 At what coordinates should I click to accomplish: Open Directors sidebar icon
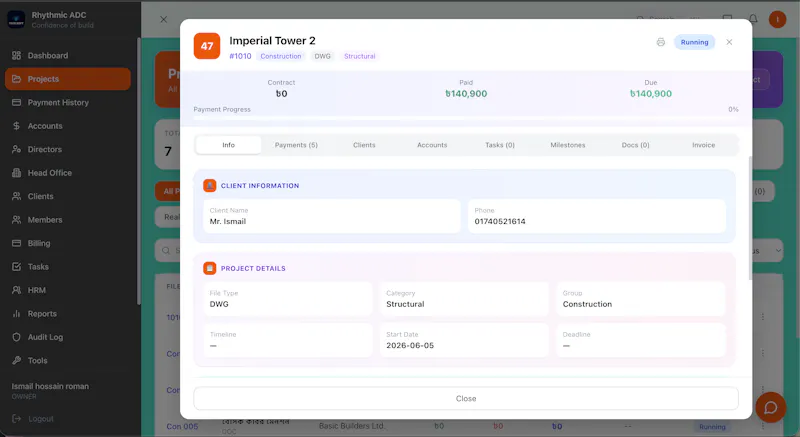[16, 149]
